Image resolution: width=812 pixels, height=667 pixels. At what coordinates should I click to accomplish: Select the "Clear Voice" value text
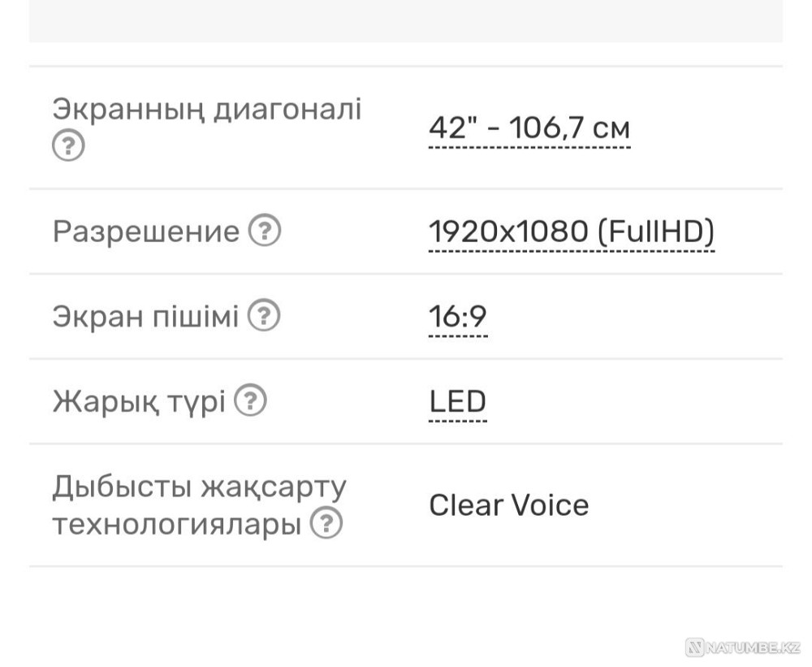(x=509, y=505)
